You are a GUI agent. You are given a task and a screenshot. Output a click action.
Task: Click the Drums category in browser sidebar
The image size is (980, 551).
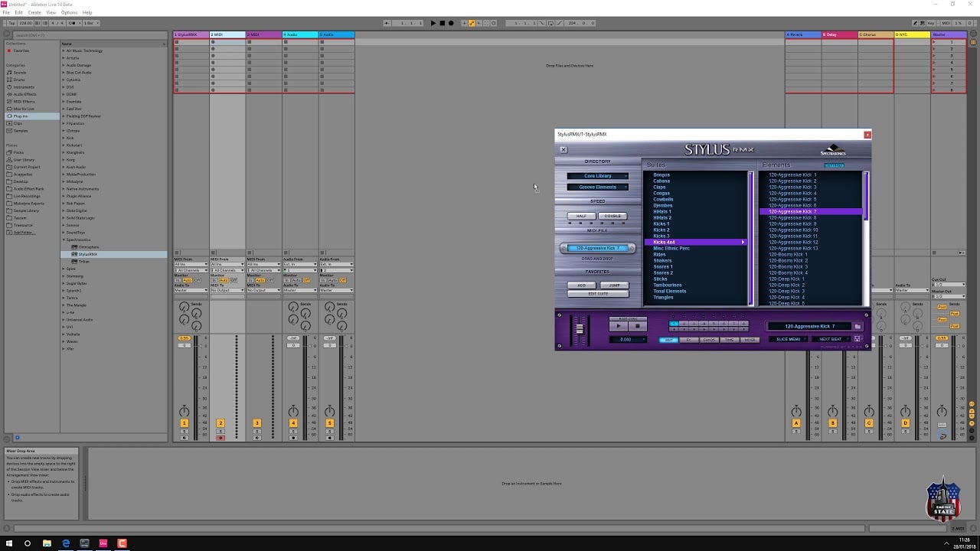(x=19, y=80)
